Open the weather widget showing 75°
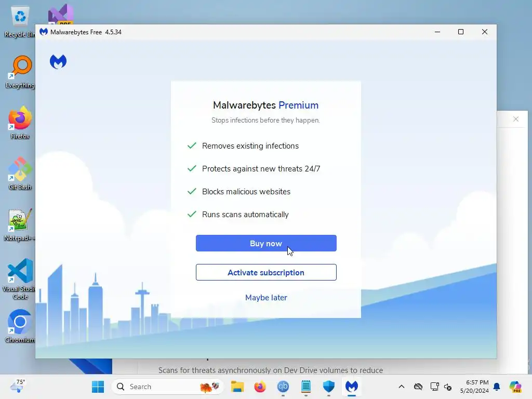The height and width of the screenshot is (399, 532). (x=18, y=386)
